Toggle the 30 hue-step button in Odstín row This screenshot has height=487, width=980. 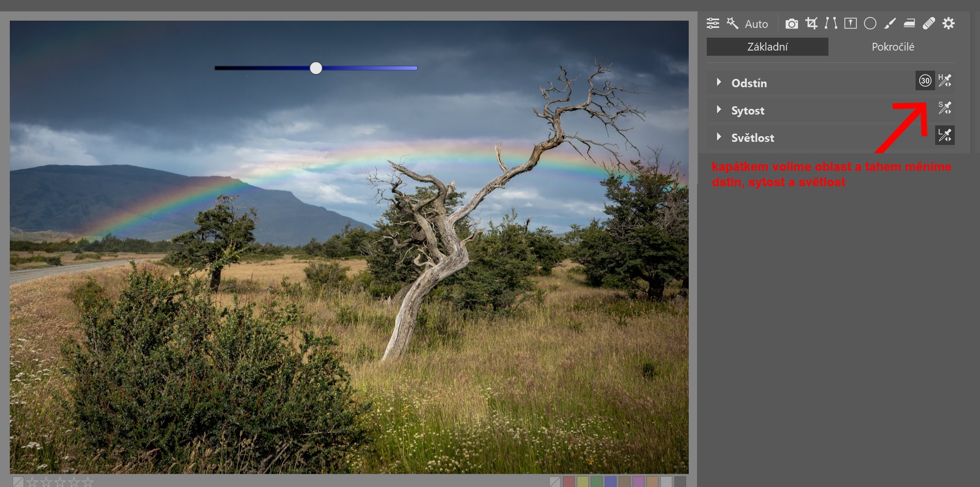pyautogui.click(x=925, y=80)
